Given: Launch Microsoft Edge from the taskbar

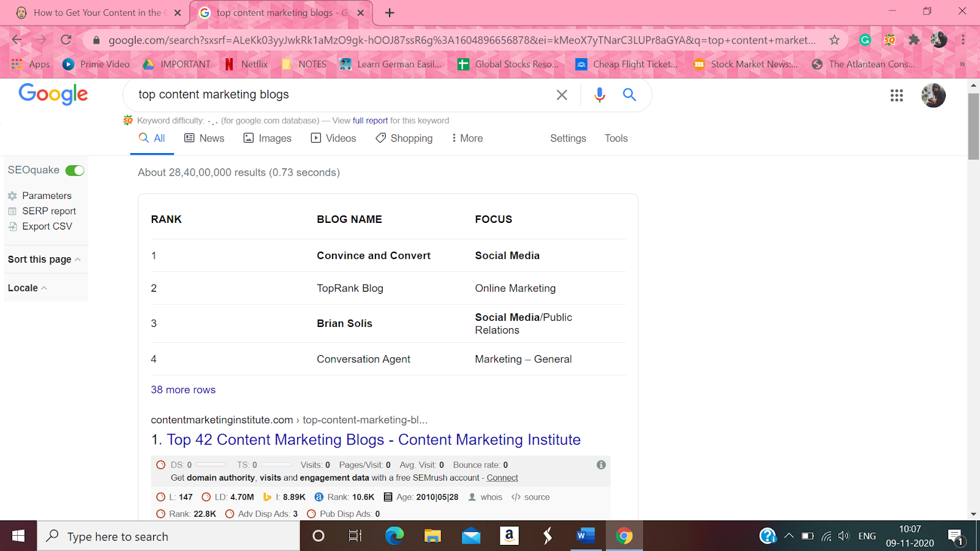Looking at the screenshot, I should tap(394, 536).
